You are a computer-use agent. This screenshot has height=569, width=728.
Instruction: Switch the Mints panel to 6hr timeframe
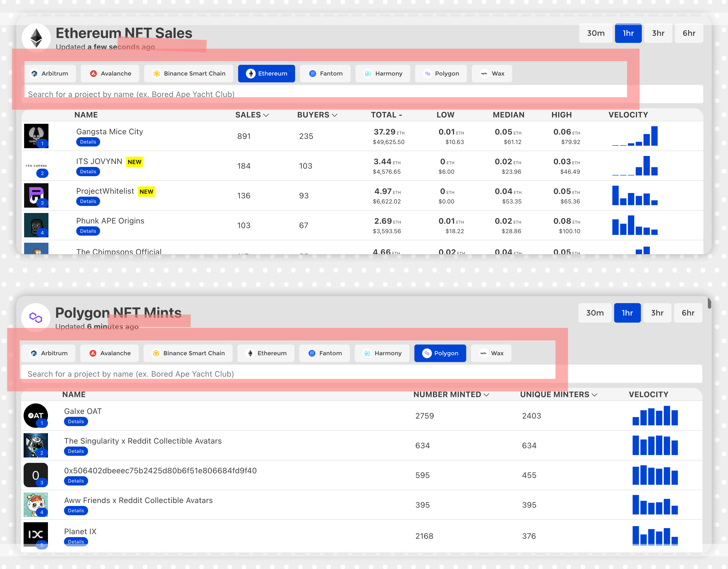688,313
